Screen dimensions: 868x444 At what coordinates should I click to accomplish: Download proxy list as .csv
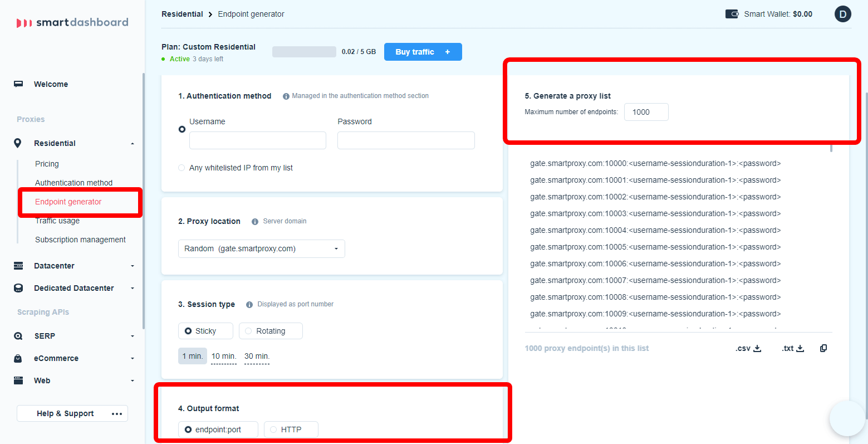click(x=748, y=348)
